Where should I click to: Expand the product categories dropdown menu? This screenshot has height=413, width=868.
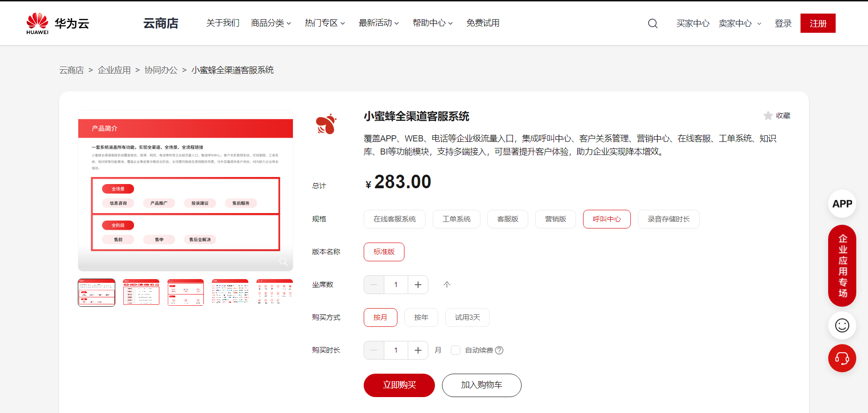click(271, 23)
